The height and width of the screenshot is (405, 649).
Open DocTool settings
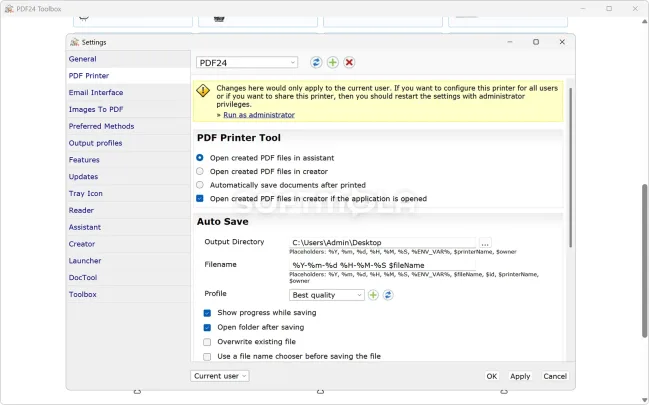[128, 277]
